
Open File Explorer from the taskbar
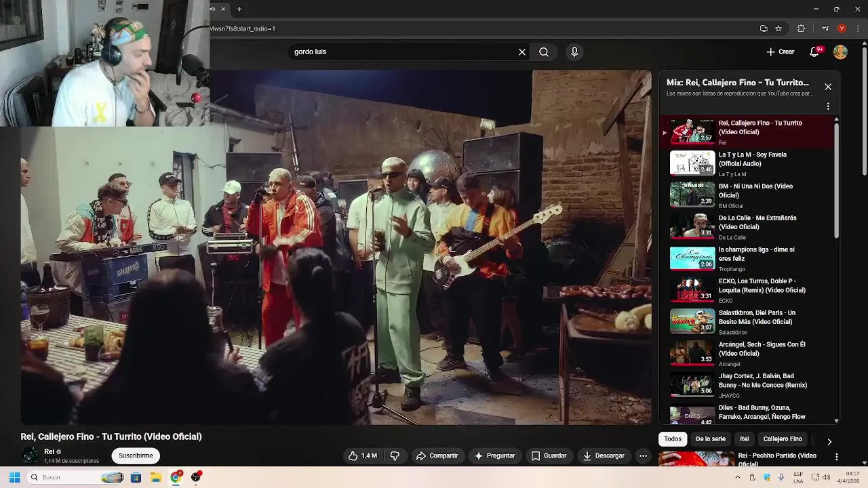(155, 477)
